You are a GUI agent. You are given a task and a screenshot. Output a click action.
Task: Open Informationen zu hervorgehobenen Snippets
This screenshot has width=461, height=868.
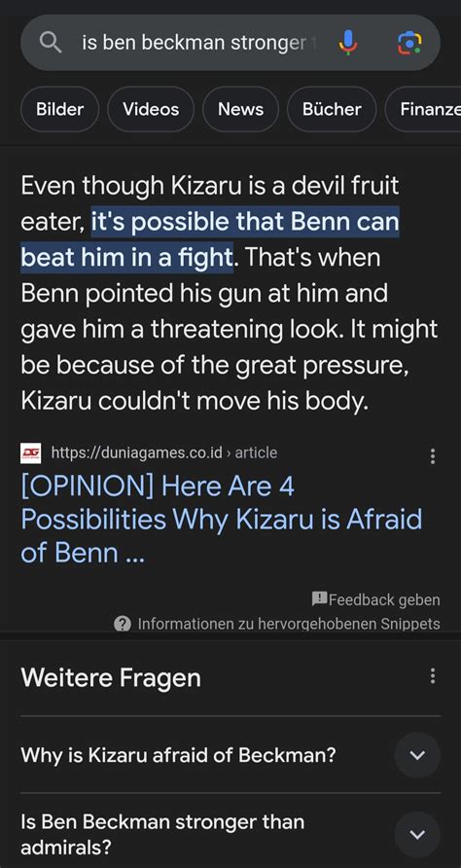289,624
